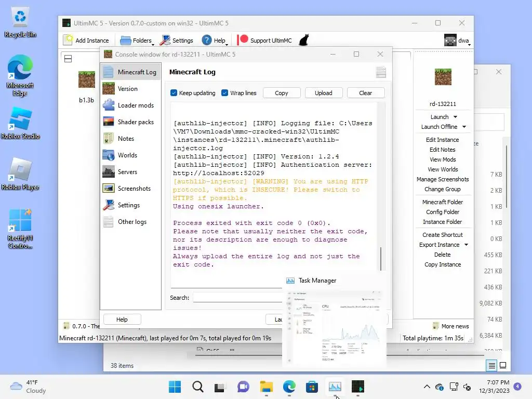This screenshot has width=532, height=399.
Task: Click Delete in right panel
Action: pyautogui.click(x=443, y=255)
